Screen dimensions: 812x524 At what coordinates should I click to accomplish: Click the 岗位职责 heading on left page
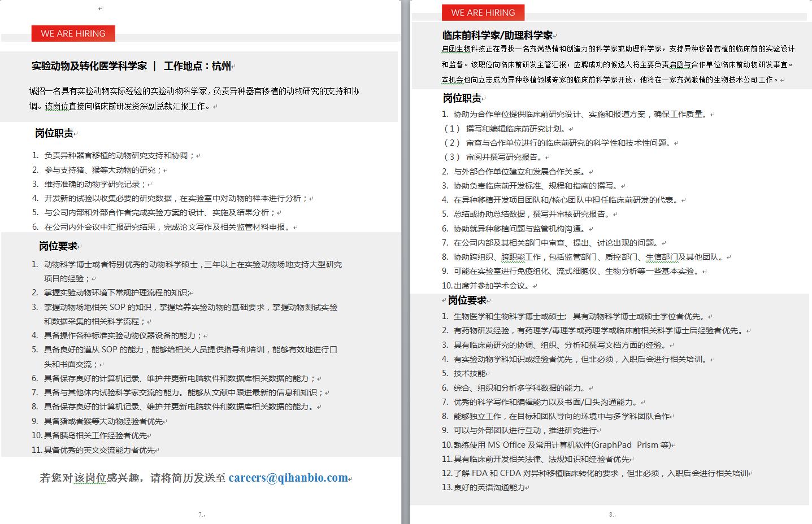point(54,133)
